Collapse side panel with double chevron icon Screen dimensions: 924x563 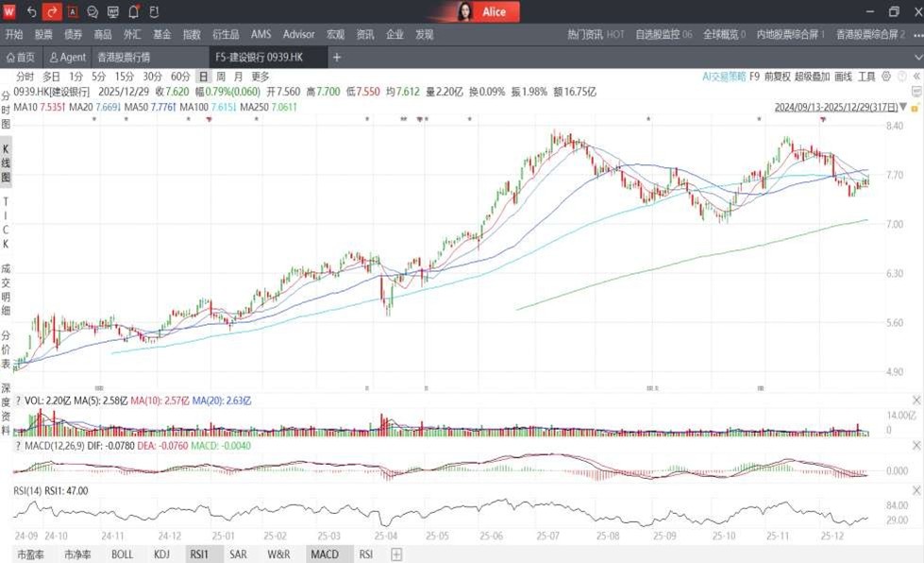(x=916, y=77)
